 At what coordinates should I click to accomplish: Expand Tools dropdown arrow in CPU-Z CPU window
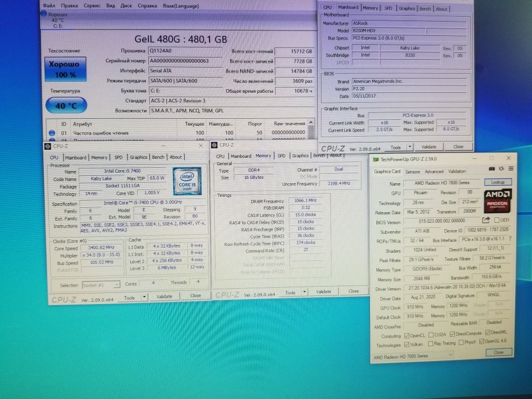point(144,297)
